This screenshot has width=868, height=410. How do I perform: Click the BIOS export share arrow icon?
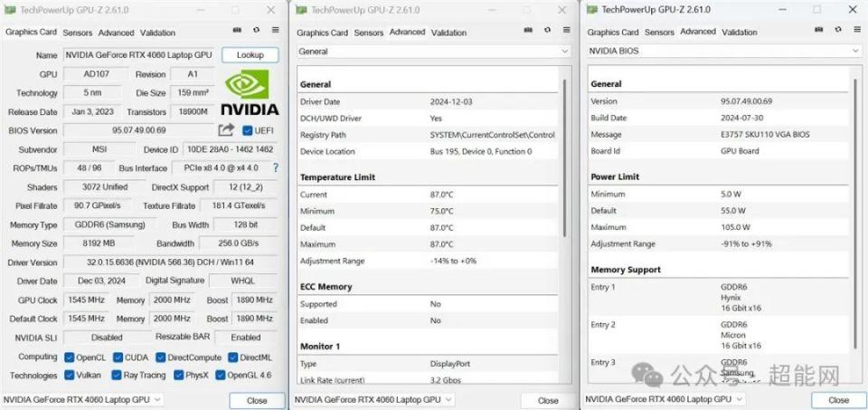tap(226, 130)
